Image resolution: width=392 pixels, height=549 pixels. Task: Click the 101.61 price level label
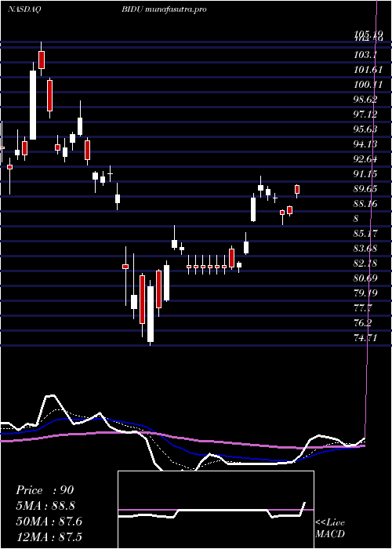pyautogui.click(x=368, y=70)
